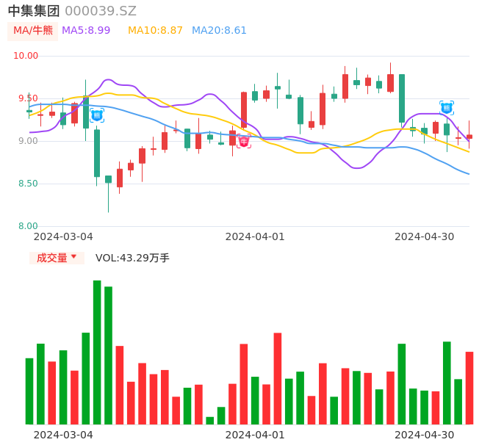Viewport: 504px width, 445px height.
Task: Click the 2024-04-30 date under price chart
Action: 425,236
